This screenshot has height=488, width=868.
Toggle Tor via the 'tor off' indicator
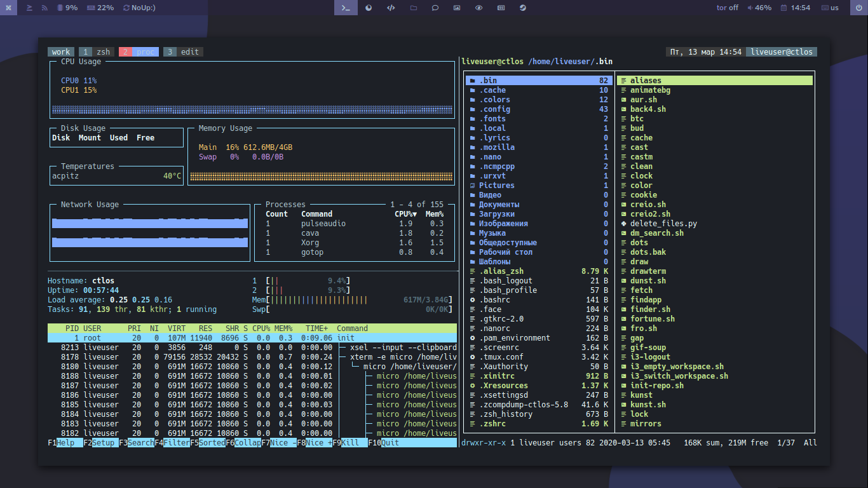point(726,8)
